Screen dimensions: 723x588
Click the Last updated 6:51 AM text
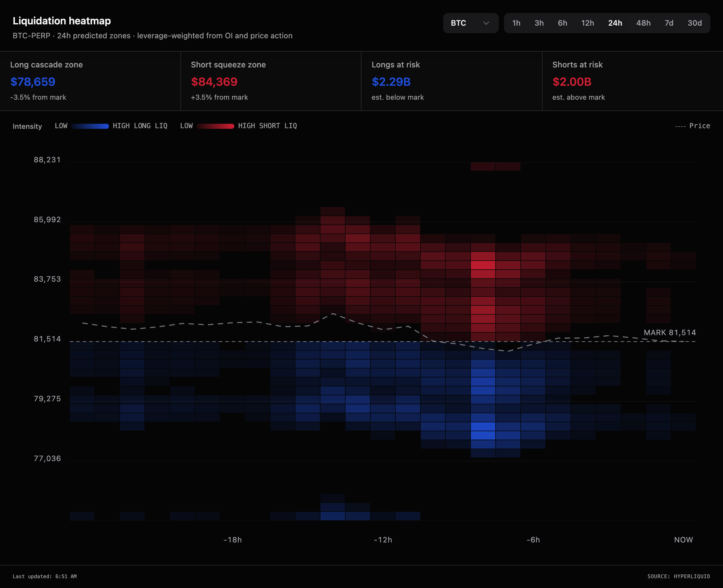(45, 577)
